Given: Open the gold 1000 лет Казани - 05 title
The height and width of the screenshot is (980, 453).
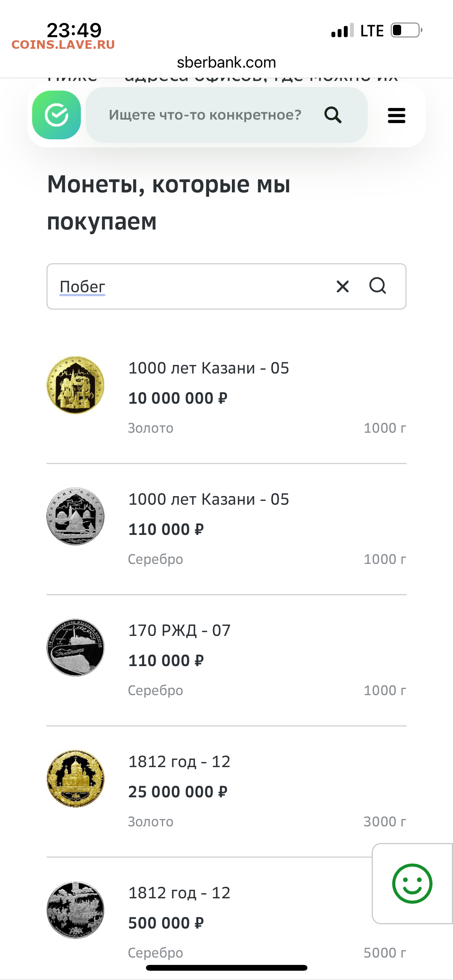Looking at the screenshot, I should [x=209, y=368].
